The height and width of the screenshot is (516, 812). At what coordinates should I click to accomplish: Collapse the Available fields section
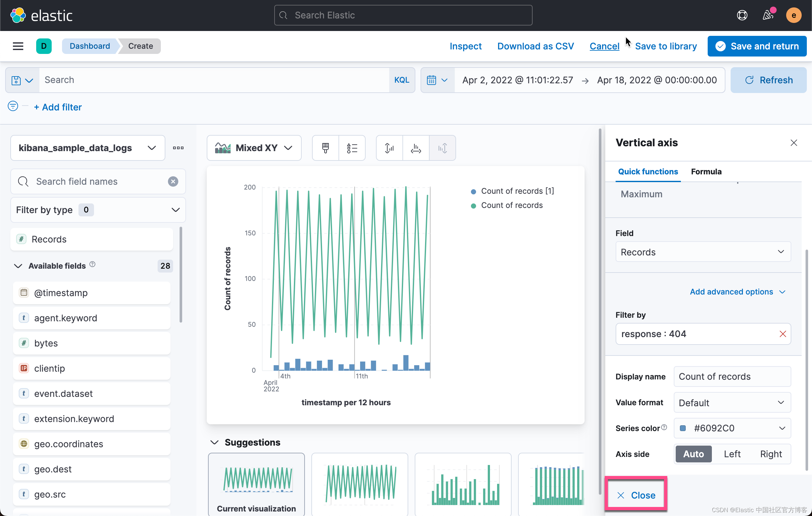pos(18,266)
